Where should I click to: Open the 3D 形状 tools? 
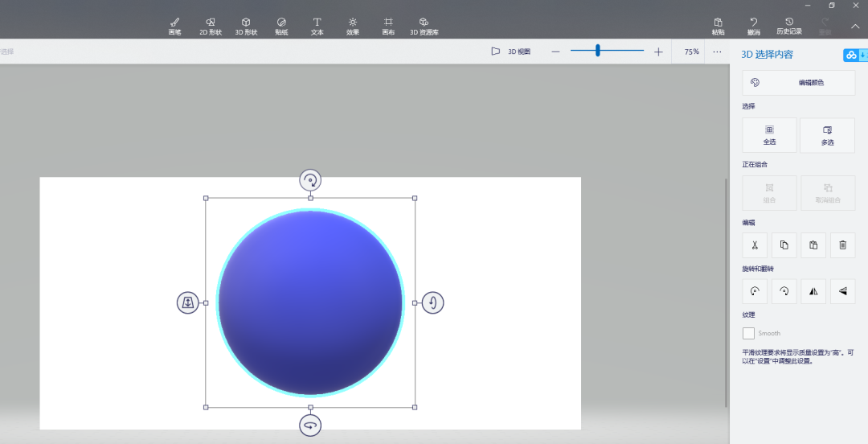click(x=246, y=26)
